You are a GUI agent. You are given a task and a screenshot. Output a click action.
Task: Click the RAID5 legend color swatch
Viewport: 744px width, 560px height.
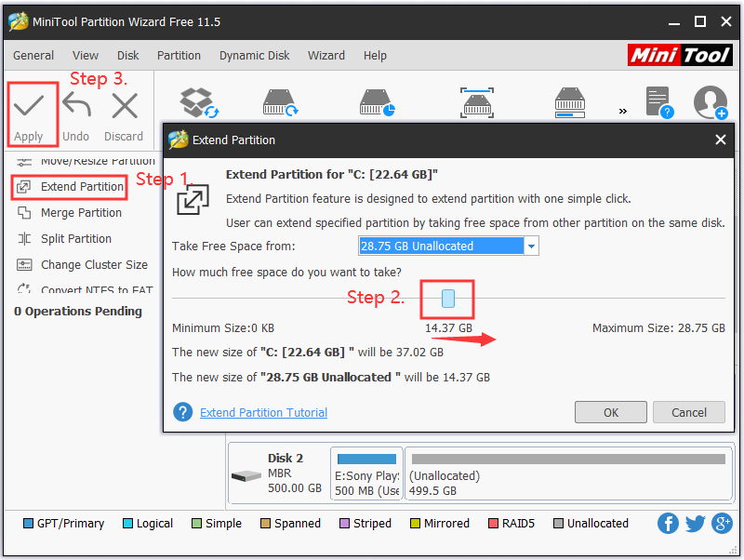[x=494, y=524]
